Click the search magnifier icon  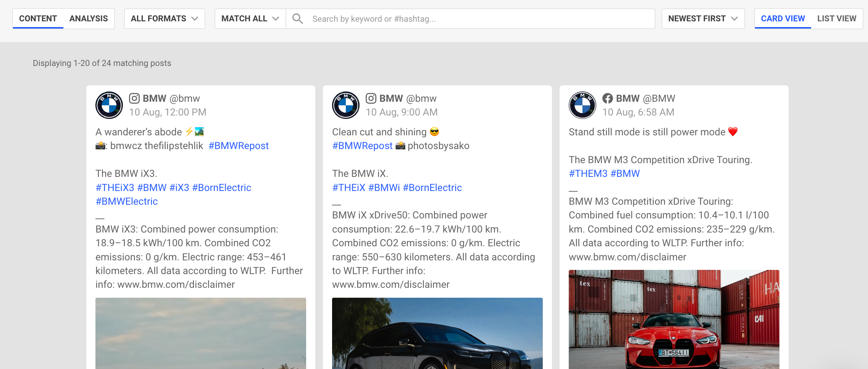click(298, 19)
